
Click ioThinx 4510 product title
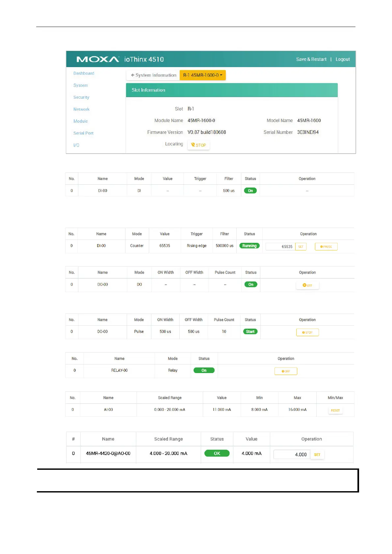click(x=144, y=59)
